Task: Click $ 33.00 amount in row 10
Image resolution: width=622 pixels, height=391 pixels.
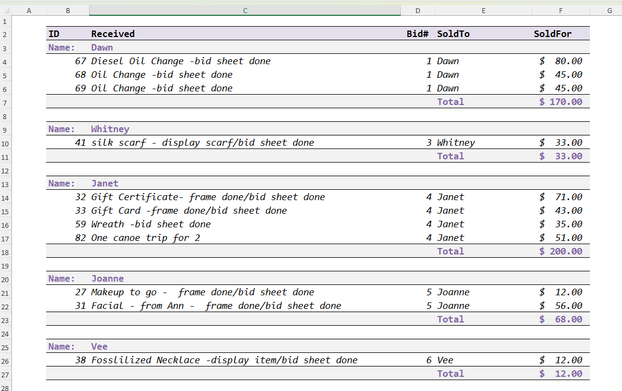Action: 560,143
